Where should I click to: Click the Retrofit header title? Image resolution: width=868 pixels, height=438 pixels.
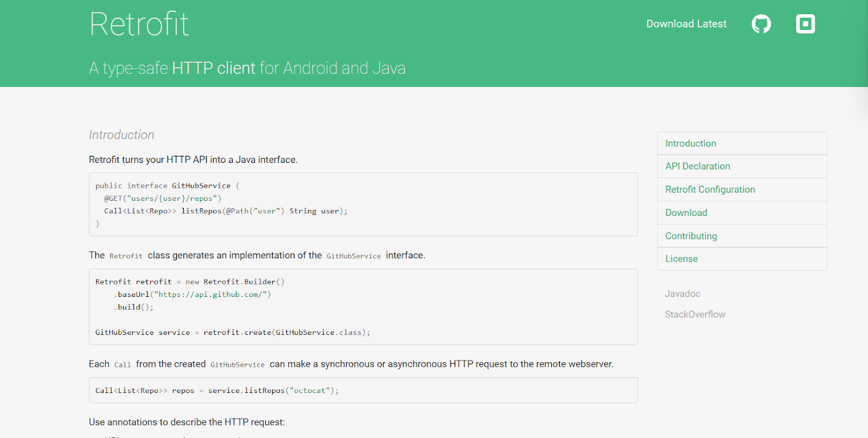(x=139, y=24)
